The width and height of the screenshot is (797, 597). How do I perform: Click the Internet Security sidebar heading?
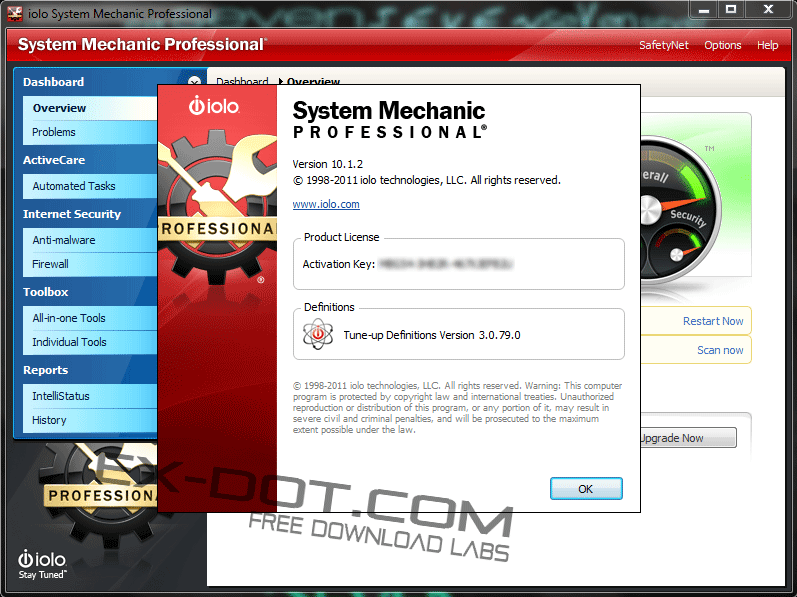[72, 214]
